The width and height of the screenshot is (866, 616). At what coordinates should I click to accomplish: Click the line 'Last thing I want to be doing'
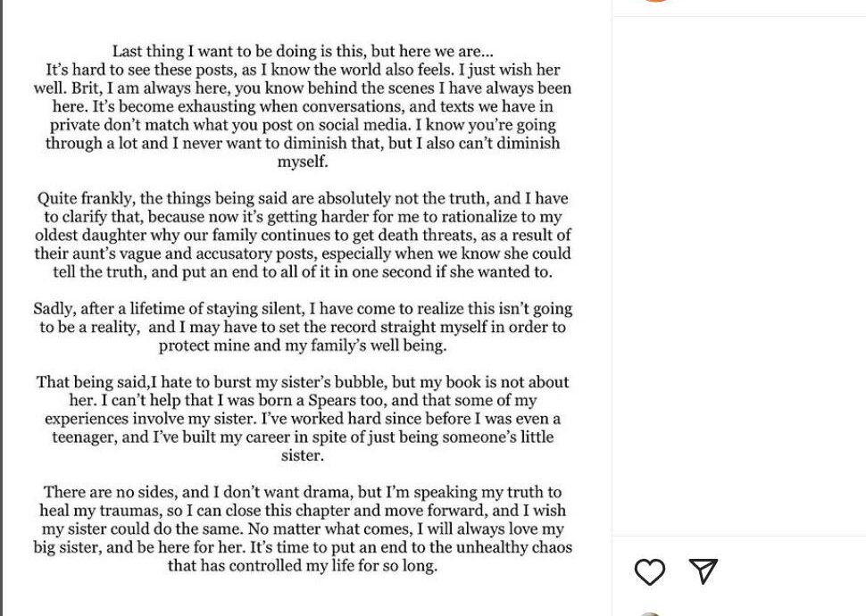tap(303, 51)
